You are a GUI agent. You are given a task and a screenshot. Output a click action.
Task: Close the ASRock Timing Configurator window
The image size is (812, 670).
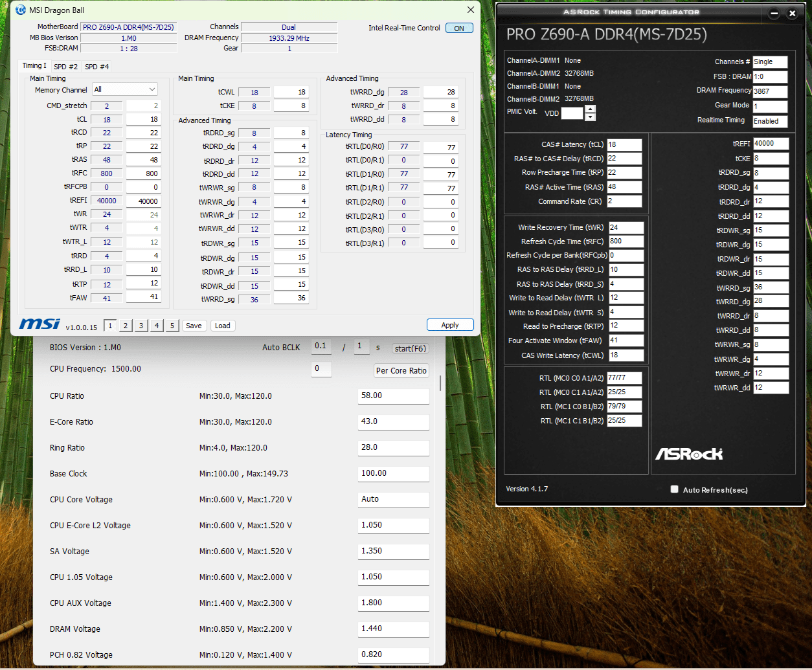[x=792, y=13]
